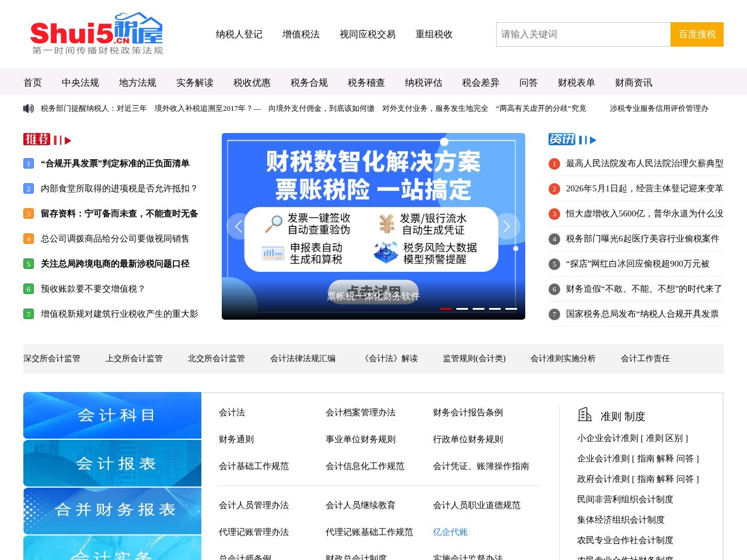Click the speaker announcement icon
This screenshot has width=747, height=560.
click(29, 108)
